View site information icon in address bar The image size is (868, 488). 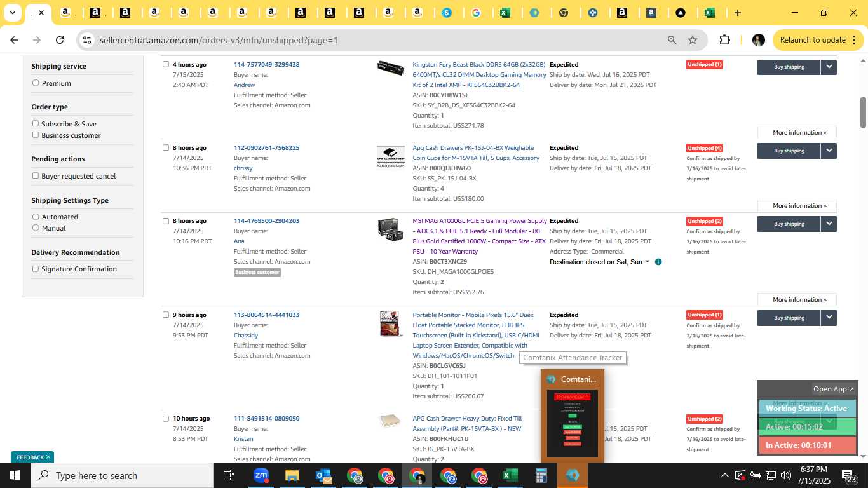(x=87, y=40)
